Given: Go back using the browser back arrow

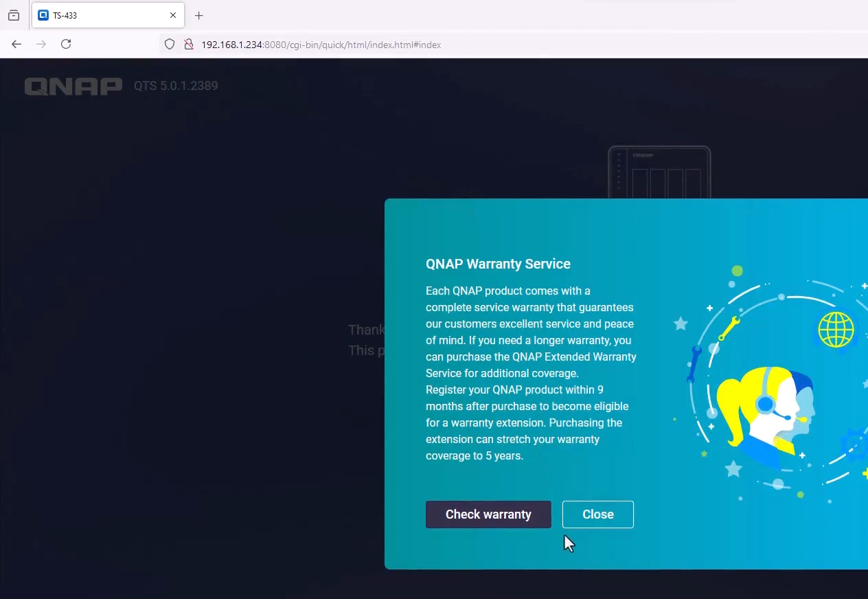Looking at the screenshot, I should (16, 44).
